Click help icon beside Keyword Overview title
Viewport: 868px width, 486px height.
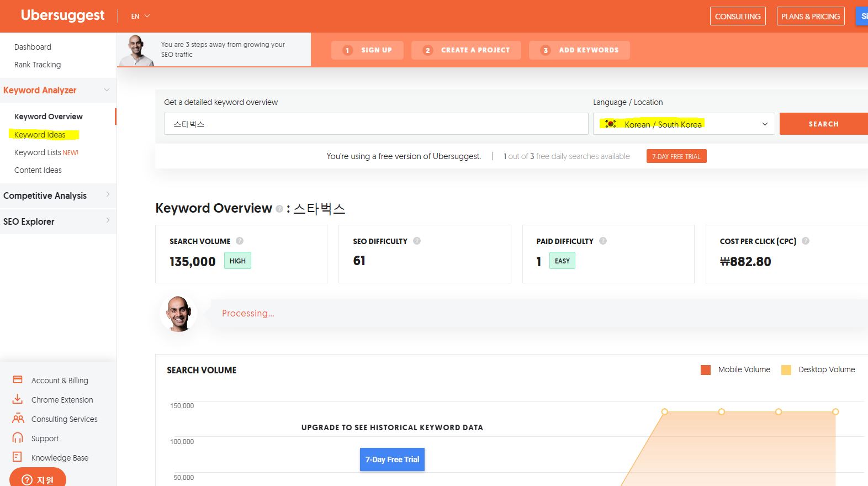[279, 209]
